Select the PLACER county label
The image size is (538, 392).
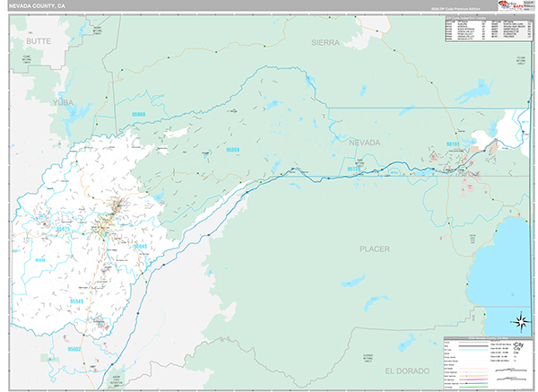pos(375,248)
